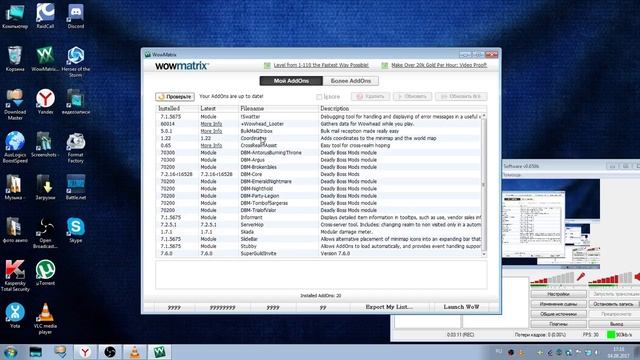Click Изменение сцены in the OBS window
The image size is (640, 360).
[x=558, y=304]
